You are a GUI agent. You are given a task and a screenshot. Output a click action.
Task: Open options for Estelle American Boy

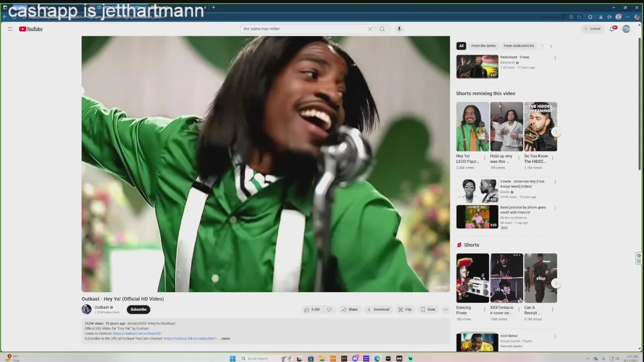pos(555,182)
